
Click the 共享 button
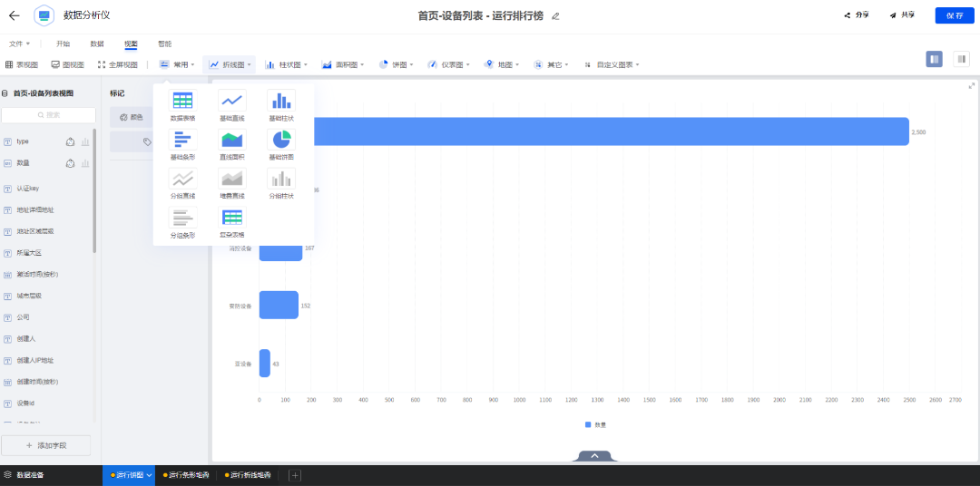point(903,15)
